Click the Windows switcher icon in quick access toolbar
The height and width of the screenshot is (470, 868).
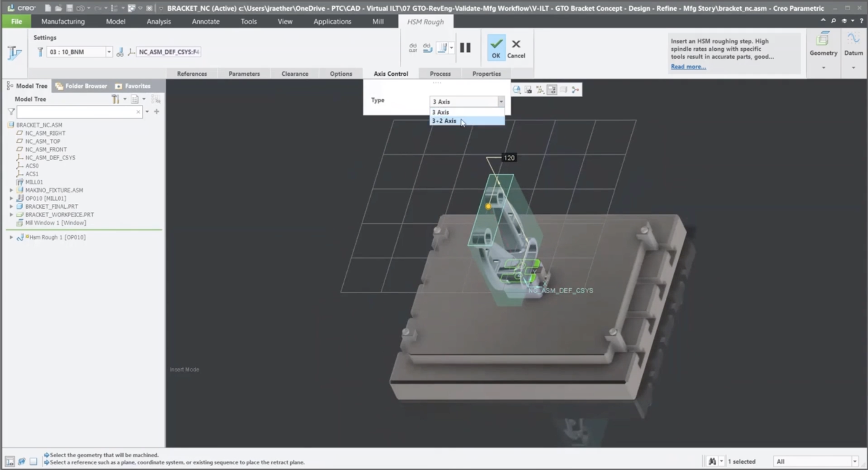point(131,8)
